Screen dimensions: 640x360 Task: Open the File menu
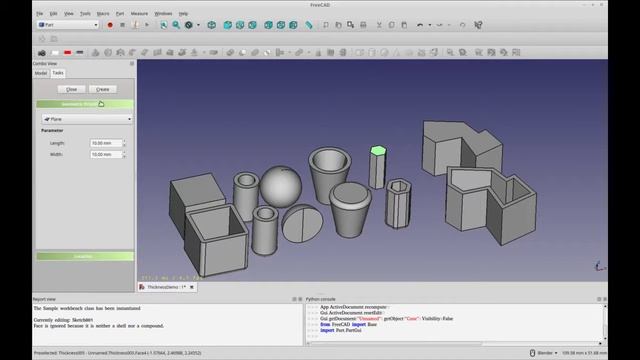(40, 13)
